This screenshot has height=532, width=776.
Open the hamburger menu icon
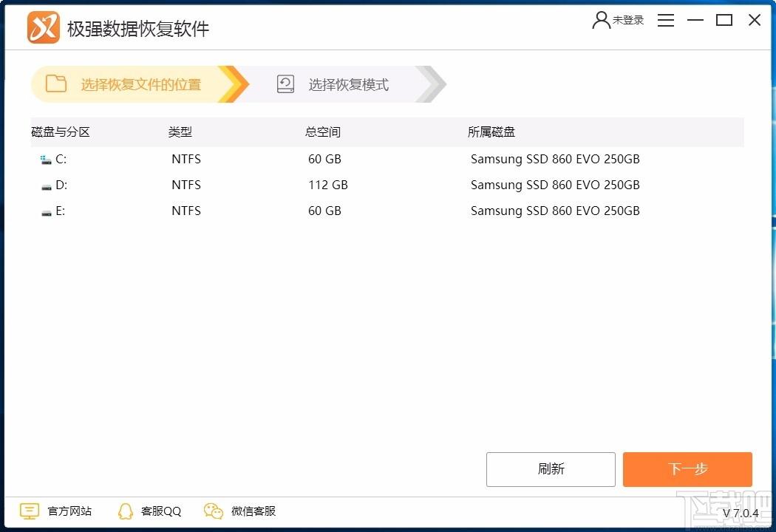pos(666,20)
